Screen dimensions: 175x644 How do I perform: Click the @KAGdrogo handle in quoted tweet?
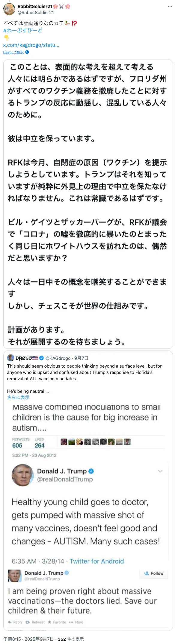[58, 358]
